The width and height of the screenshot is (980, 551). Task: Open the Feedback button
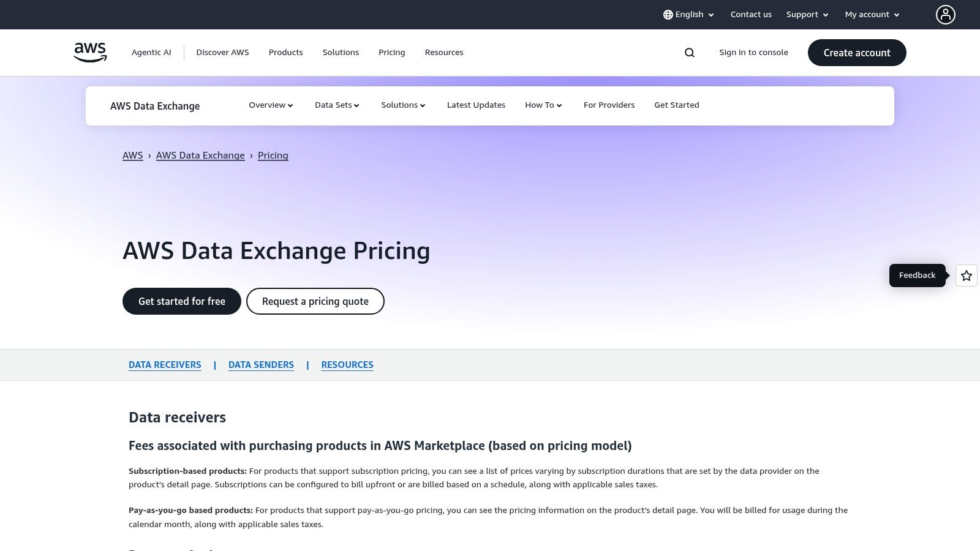click(918, 275)
